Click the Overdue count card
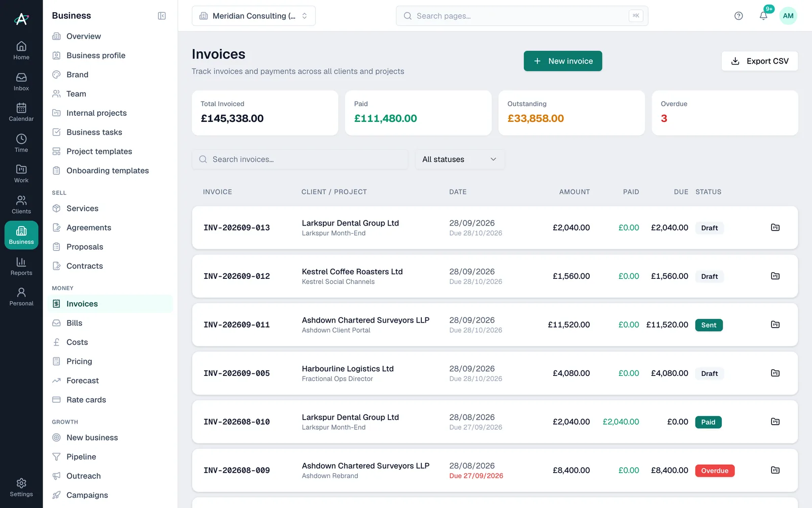Viewport: 812px width, 508px height. point(725,113)
